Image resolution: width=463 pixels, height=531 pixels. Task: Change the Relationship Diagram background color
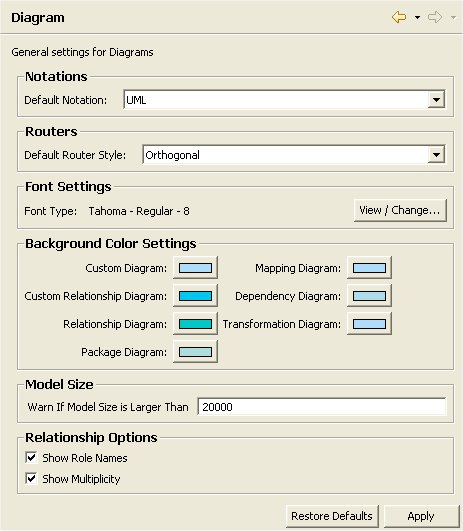pyautogui.click(x=195, y=324)
